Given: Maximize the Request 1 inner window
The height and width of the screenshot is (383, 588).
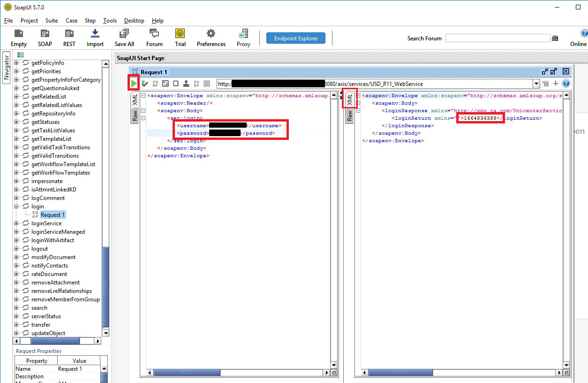Looking at the screenshot, I should [x=554, y=72].
